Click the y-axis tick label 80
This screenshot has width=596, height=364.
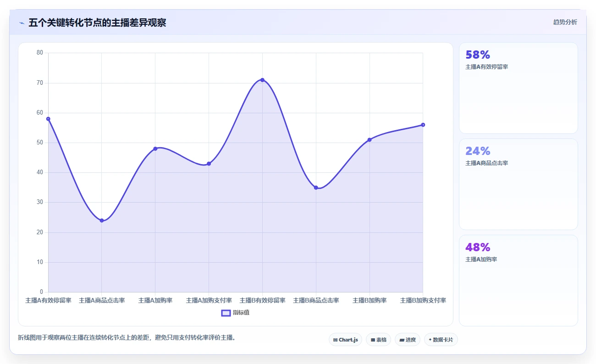click(40, 53)
